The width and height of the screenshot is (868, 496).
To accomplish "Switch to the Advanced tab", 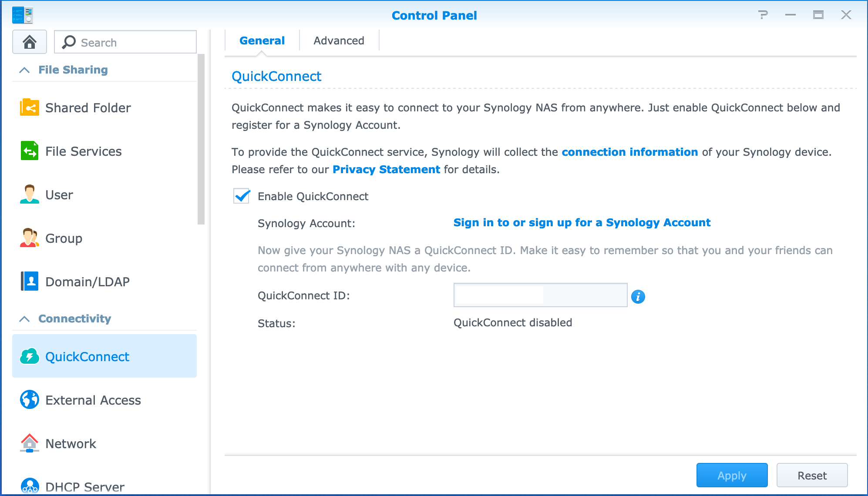I will [339, 40].
